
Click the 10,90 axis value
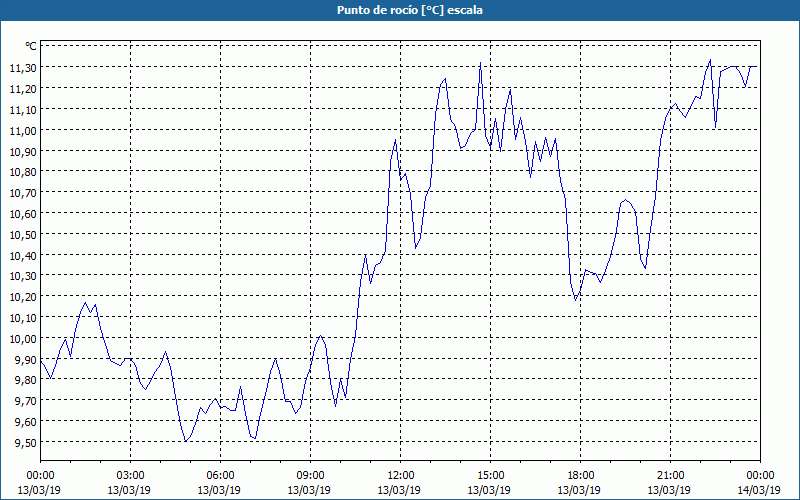[23, 151]
